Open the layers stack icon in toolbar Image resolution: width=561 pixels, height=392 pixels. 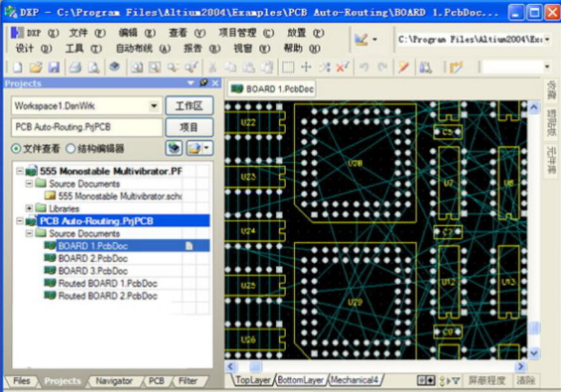115,67
